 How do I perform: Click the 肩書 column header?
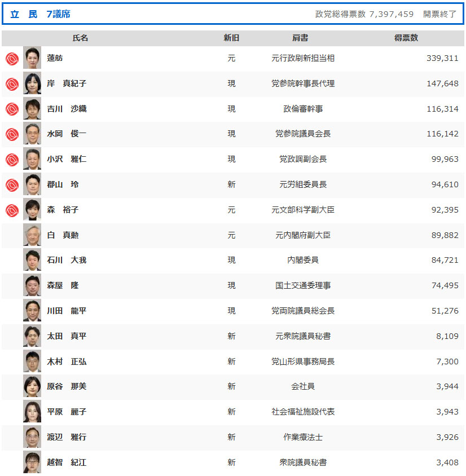point(300,38)
